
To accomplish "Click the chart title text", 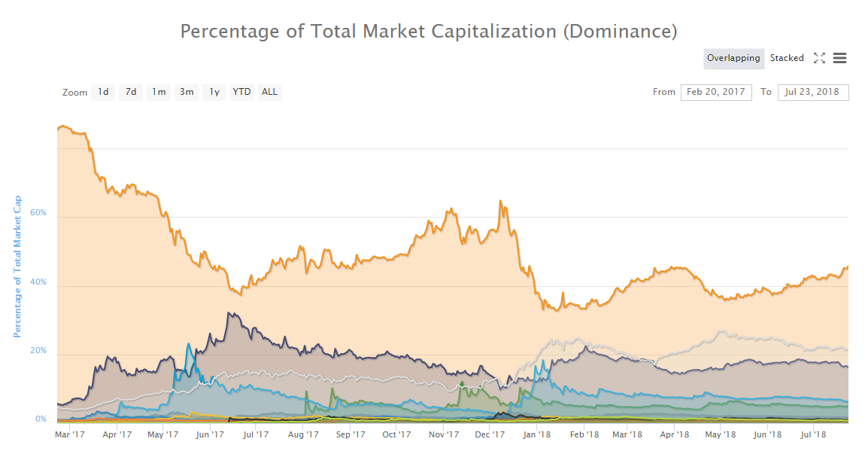I will click(429, 31).
